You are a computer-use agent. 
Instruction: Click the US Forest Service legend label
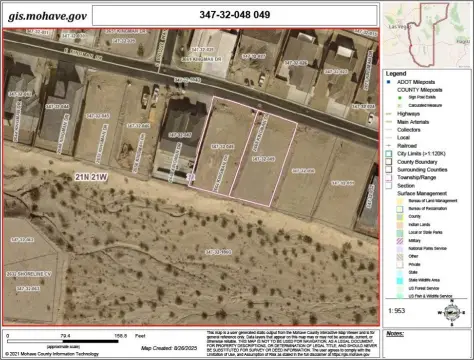click(x=424, y=288)
